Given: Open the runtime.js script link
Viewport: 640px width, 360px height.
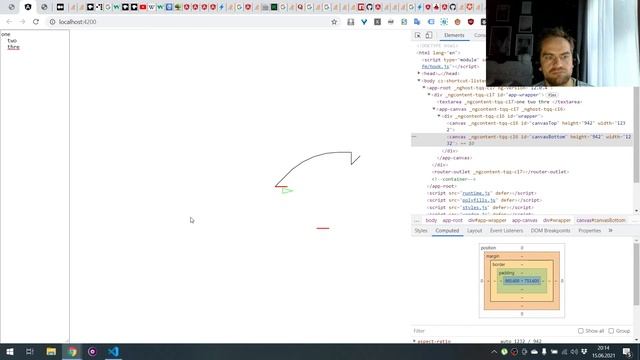Looking at the screenshot, I should click(x=476, y=193).
